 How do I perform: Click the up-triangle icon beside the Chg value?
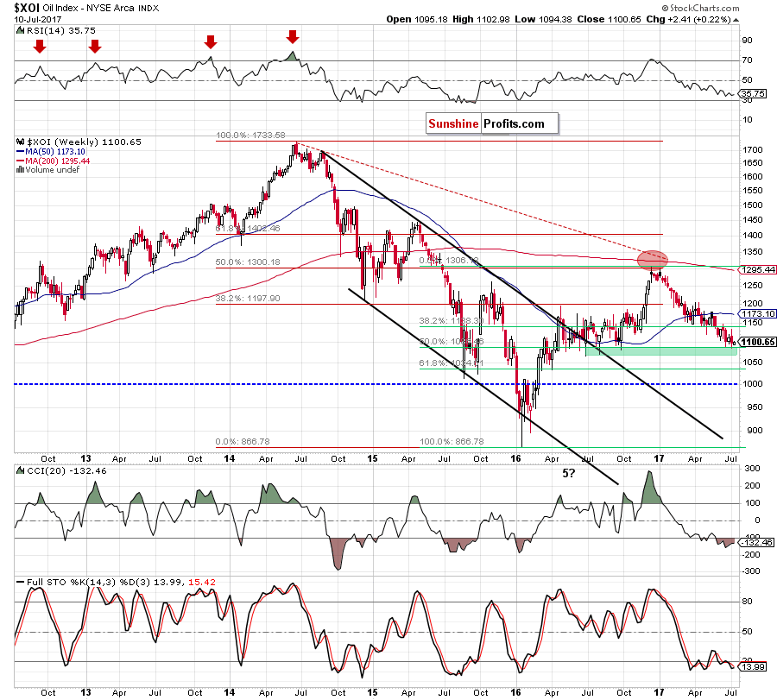[736, 20]
